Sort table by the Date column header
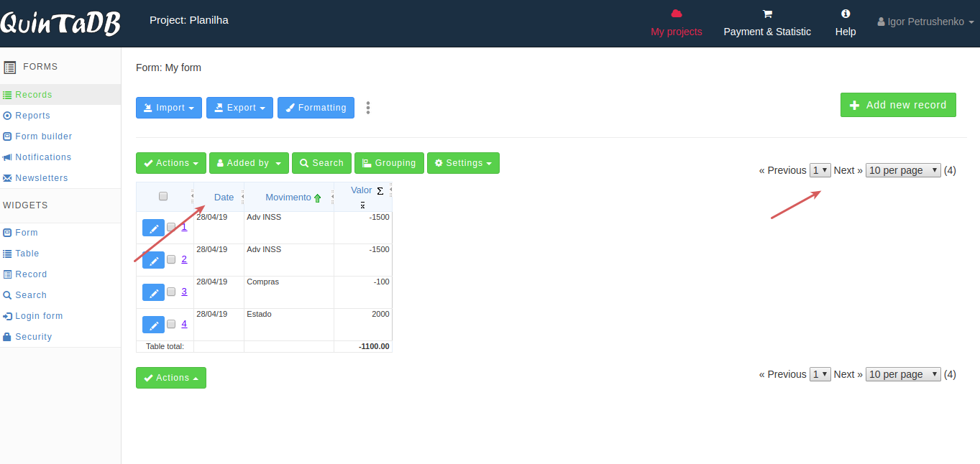The width and height of the screenshot is (980, 464). 224,198
